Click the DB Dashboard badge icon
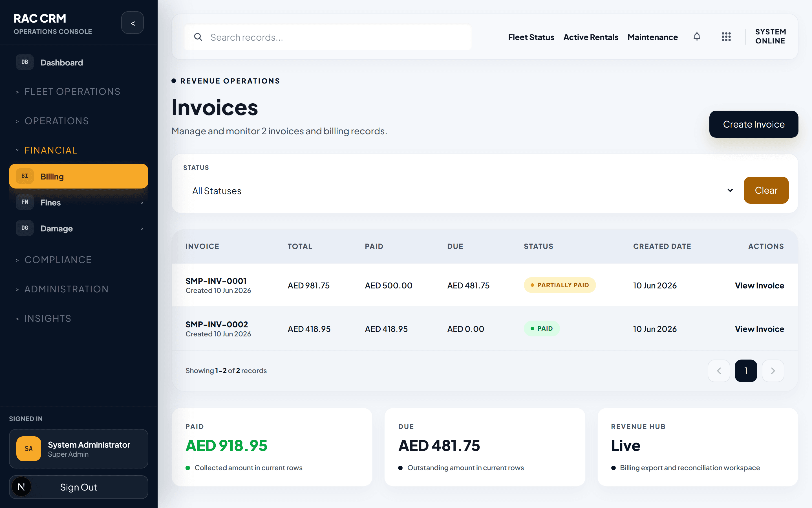The width and height of the screenshot is (812, 508). click(x=25, y=62)
